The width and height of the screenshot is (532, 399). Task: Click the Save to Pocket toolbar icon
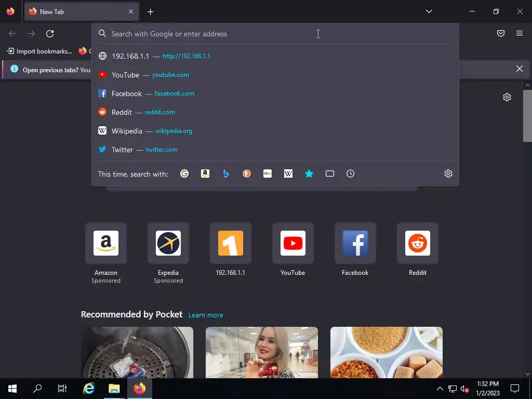[x=501, y=33]
